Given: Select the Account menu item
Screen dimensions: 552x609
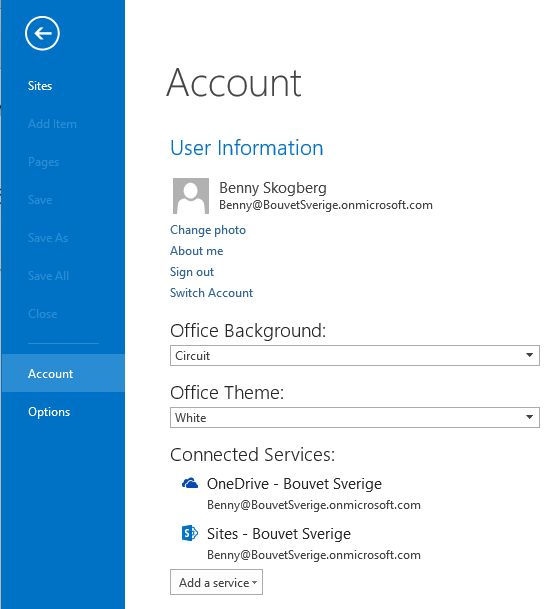Looking at the screenshot, I should point(63,373).
